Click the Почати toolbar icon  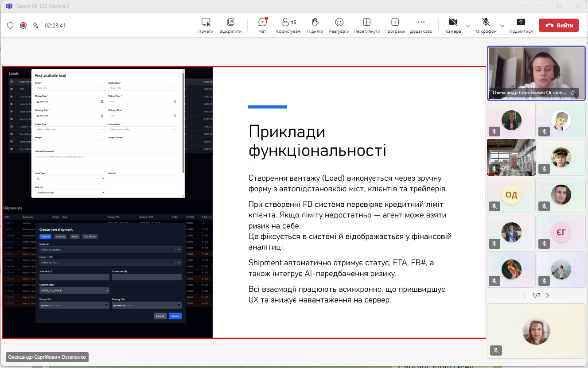(x=206, y=25)
